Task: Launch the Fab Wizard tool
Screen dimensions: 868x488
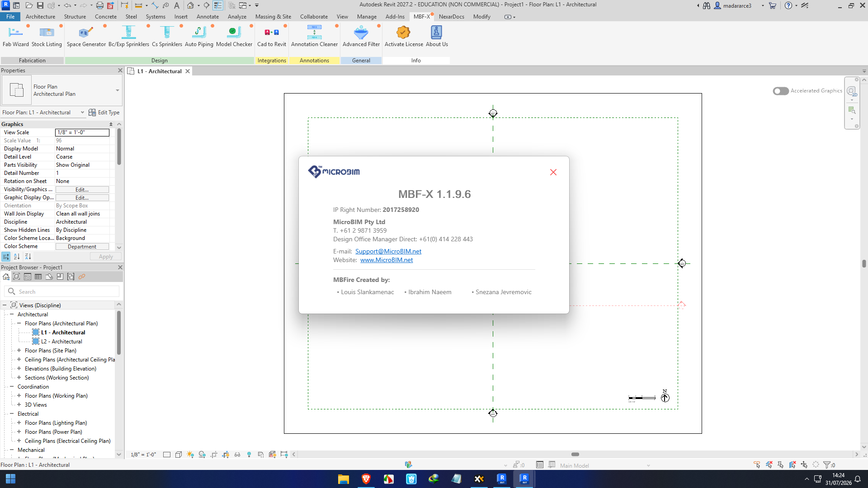Action: coord(15,36)
